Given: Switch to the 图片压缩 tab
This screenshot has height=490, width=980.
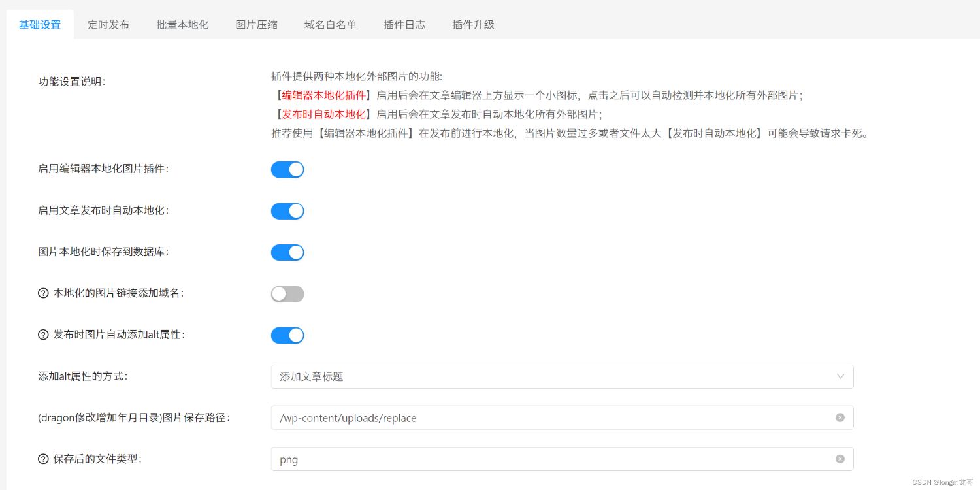Looking at the screenshot, I should coord(256,23).
